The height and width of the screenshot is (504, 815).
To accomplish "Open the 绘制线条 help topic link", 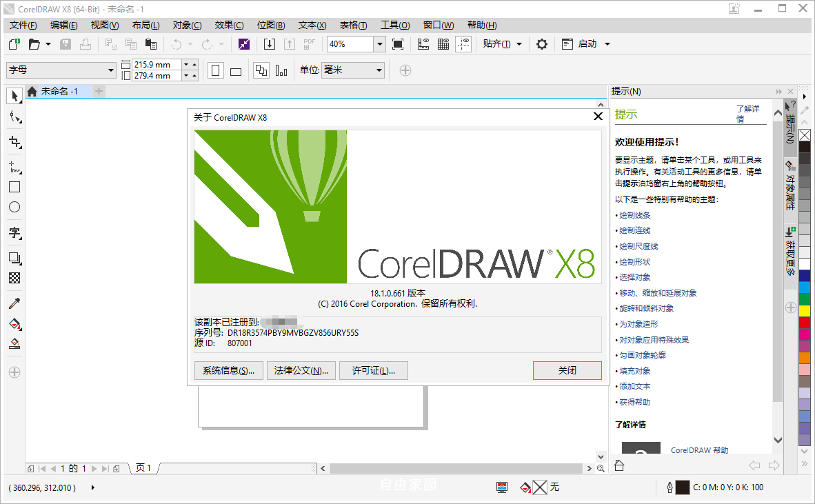I will coord(634,214).
